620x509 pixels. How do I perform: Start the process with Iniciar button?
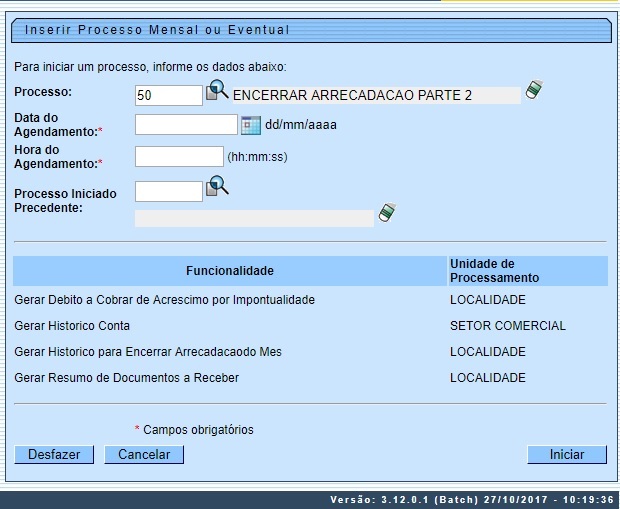[567, 454]
